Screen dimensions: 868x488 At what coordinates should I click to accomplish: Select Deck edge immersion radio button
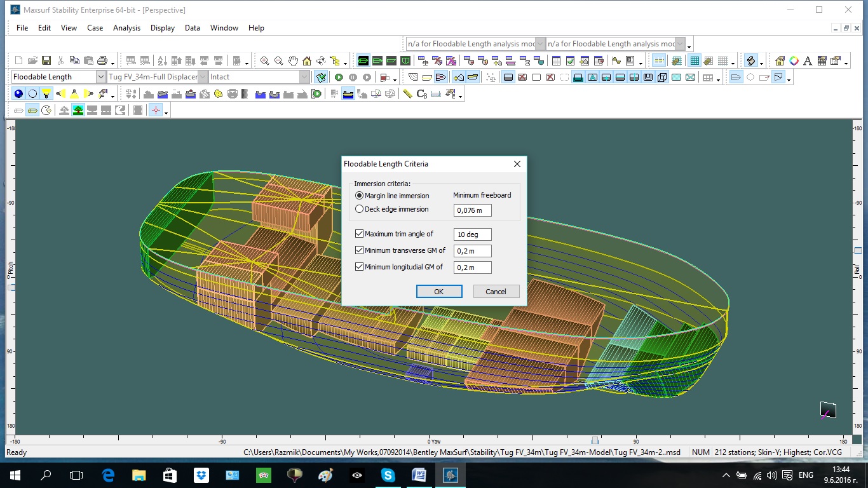click(360, 209)
